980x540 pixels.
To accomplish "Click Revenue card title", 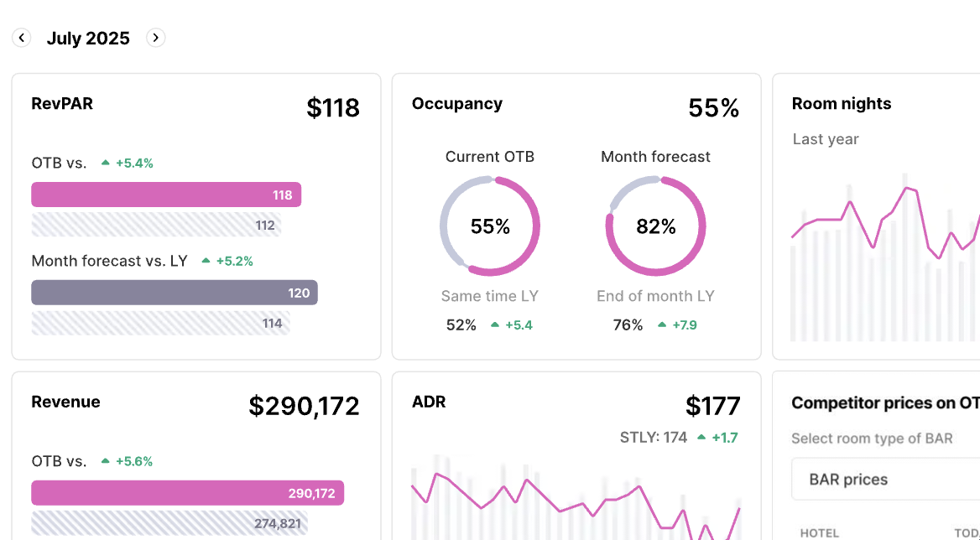I will (x=65, y=402).
